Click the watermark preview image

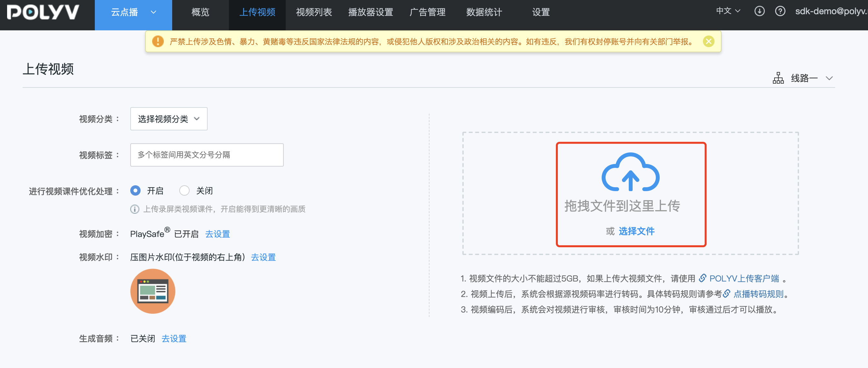[x=153, y=291]
